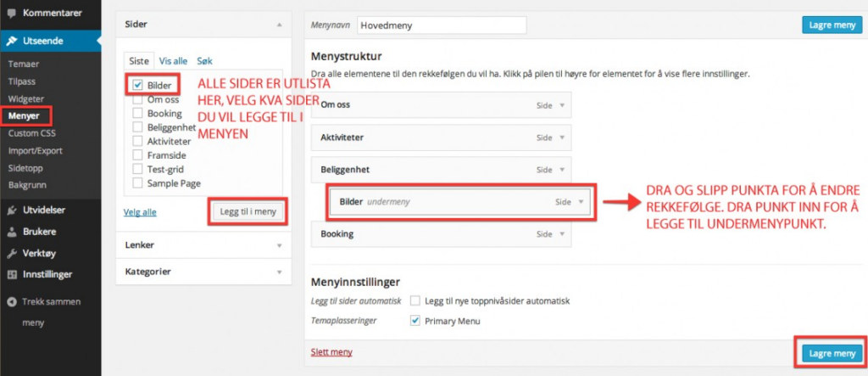Viewport: 868px width, 376px height.
Task: Click the Utseende paintbrush icon
Action: click(x=11, y=40)
